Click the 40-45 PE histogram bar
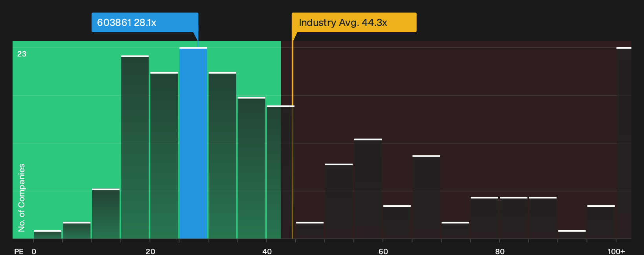The height and width of the screenshot is (255, 644). click(280, 172)
